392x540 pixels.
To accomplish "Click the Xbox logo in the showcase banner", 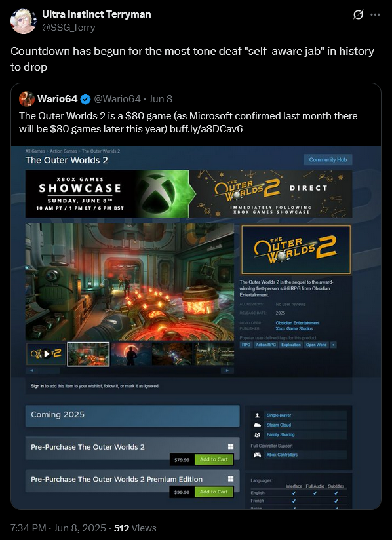I will pos(165,193).
